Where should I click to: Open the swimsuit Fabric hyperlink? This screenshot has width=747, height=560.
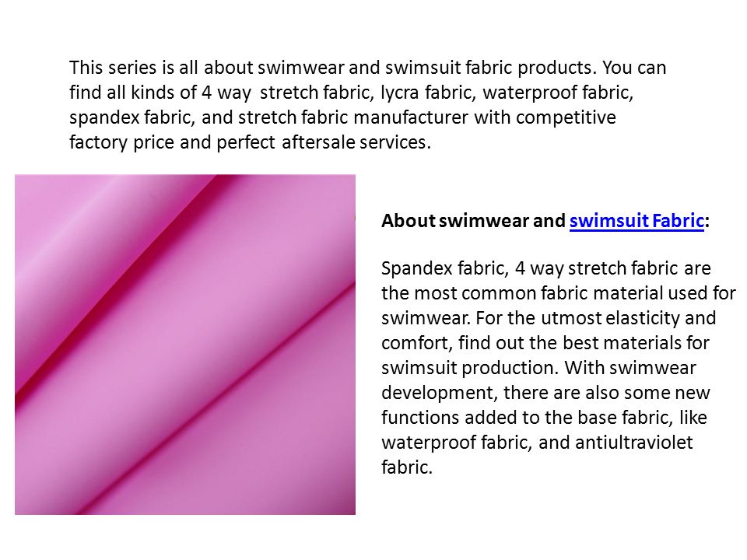637,221
